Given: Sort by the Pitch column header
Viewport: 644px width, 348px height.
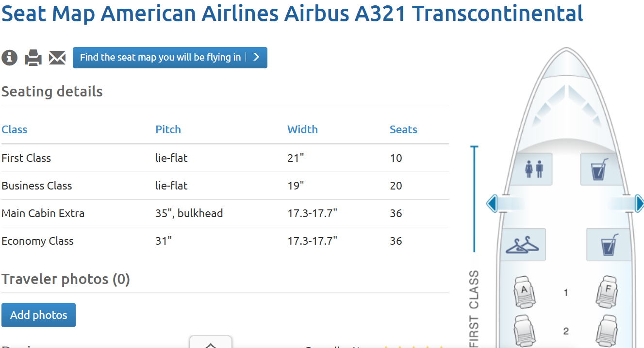Looking at the screenshot, I should 168,129.
